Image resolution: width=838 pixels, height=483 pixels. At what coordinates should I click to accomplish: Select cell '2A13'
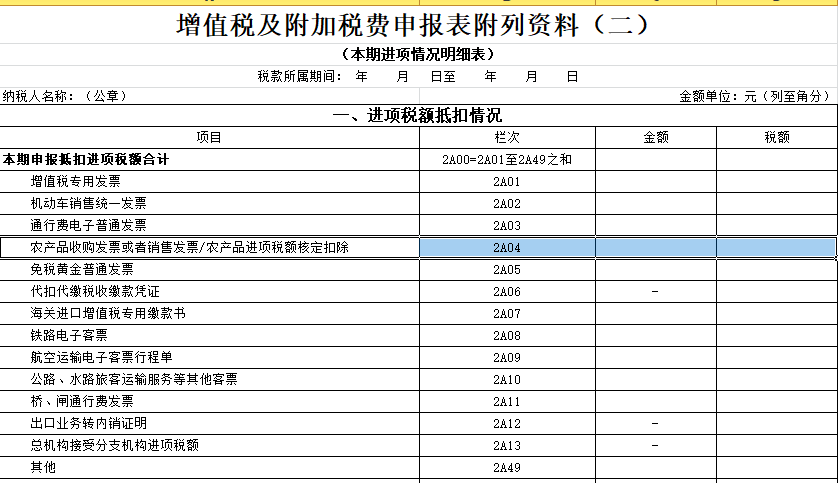tap(507, 445)
